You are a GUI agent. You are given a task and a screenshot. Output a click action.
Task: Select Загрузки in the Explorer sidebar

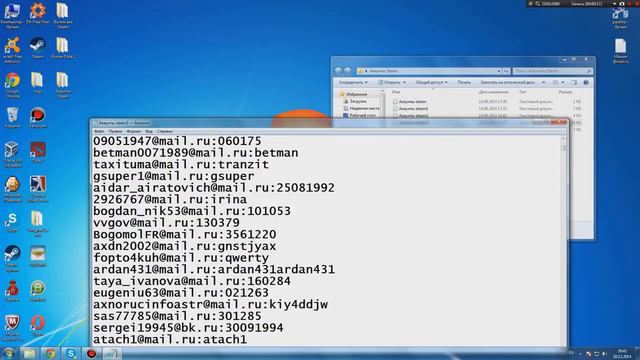[358, 101]
